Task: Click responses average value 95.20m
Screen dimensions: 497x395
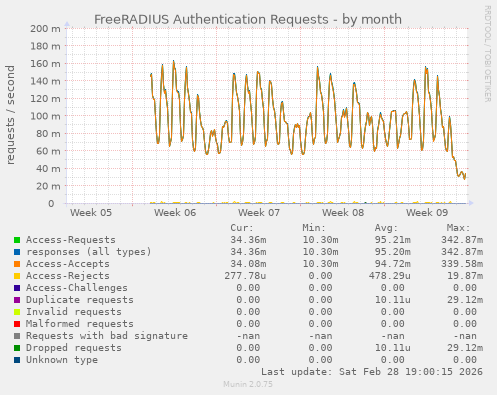Action: pyautogui.click(x=392, y=252)
